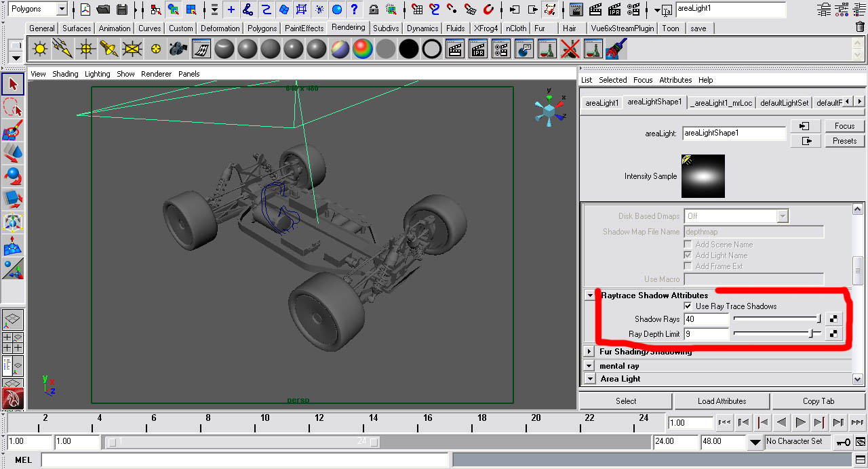
Task: Click the Copy Tab button
Action: pos(818,401)
